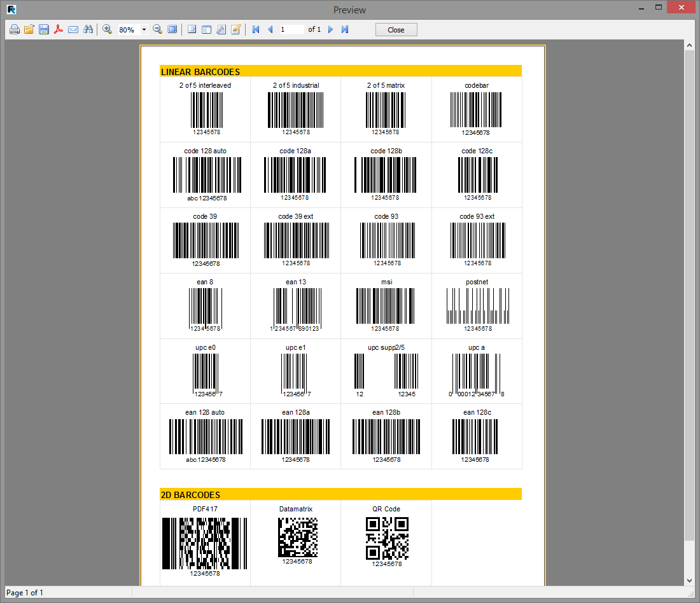
Task: Switch to full screen view
Action: pos(172,29)
